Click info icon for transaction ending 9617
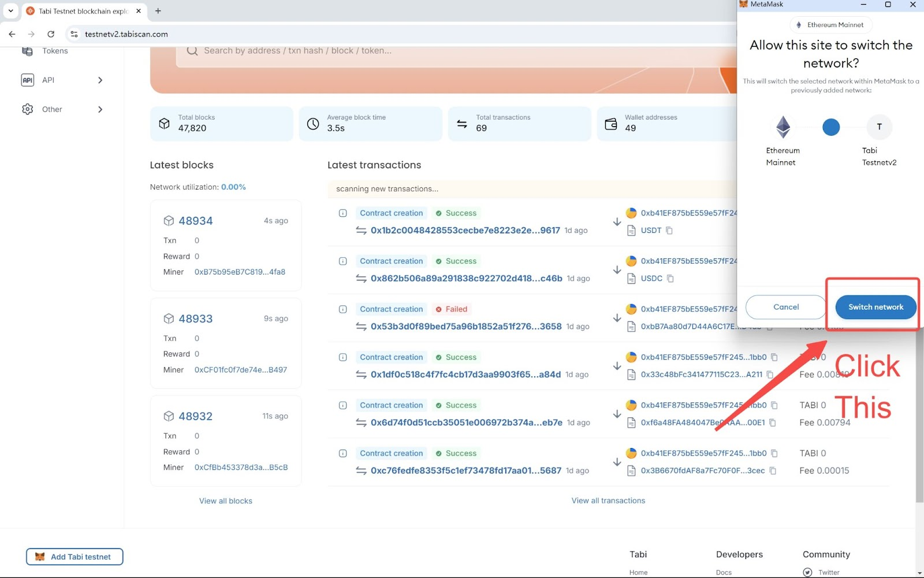 (x=342, y=213)
